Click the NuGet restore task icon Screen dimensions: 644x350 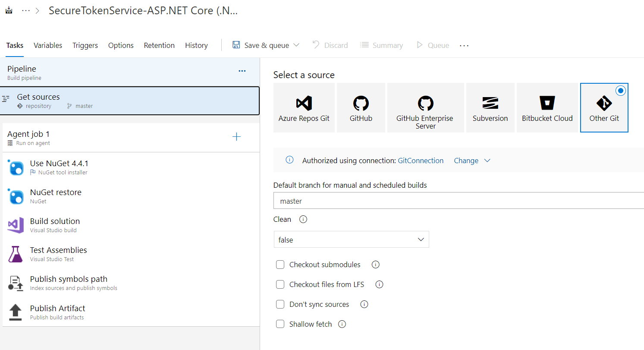(16, 196)
